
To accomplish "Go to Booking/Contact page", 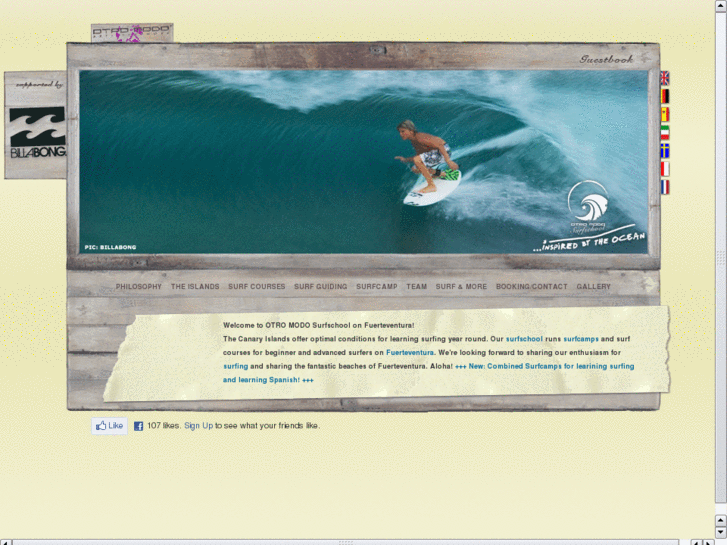I will [531, 287].
